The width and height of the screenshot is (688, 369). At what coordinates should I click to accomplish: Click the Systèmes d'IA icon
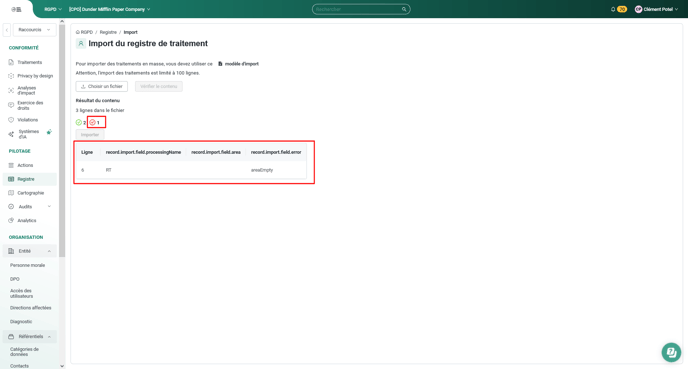coord(11,134)
